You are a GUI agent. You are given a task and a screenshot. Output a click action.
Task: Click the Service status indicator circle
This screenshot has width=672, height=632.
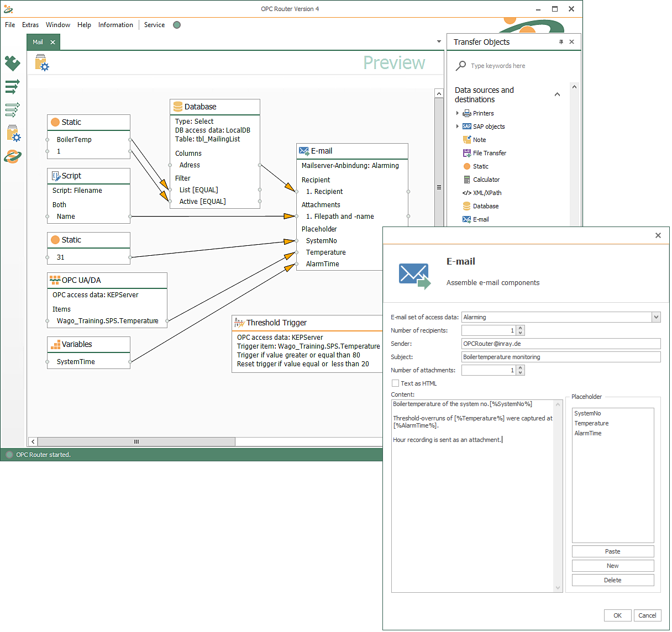pos(177,25)
